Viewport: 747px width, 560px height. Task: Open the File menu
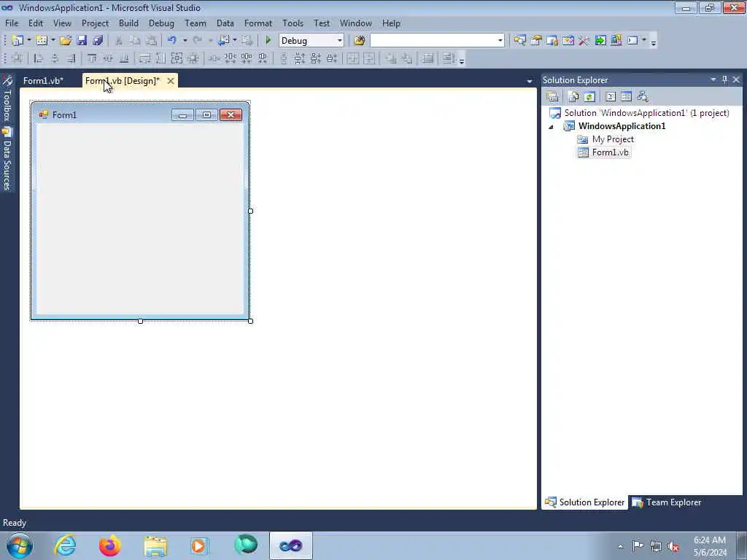pyautogui.click(x=12, y=23)
